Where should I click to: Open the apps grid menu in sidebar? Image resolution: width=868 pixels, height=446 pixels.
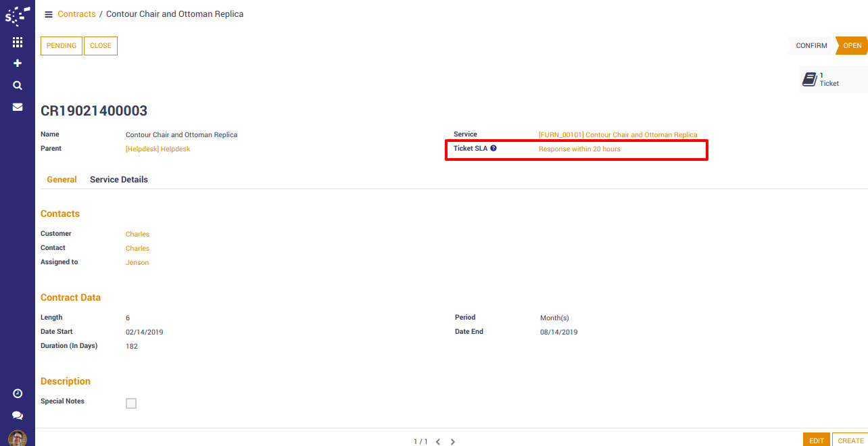click(18, 42)
